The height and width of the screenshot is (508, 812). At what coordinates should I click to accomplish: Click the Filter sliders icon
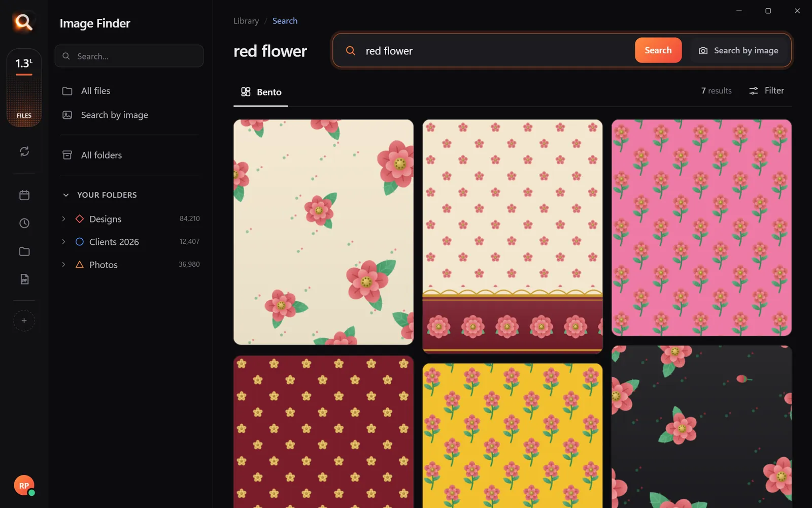click(754, 90)
